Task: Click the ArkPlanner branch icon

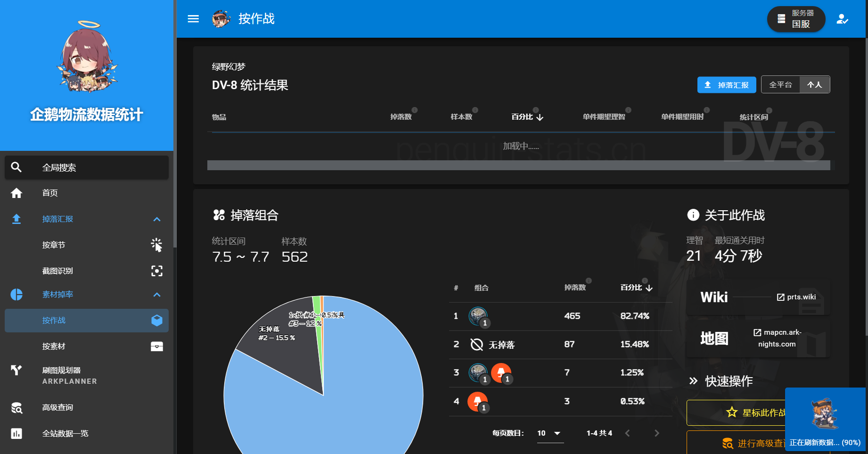Action: pos(16,370)
